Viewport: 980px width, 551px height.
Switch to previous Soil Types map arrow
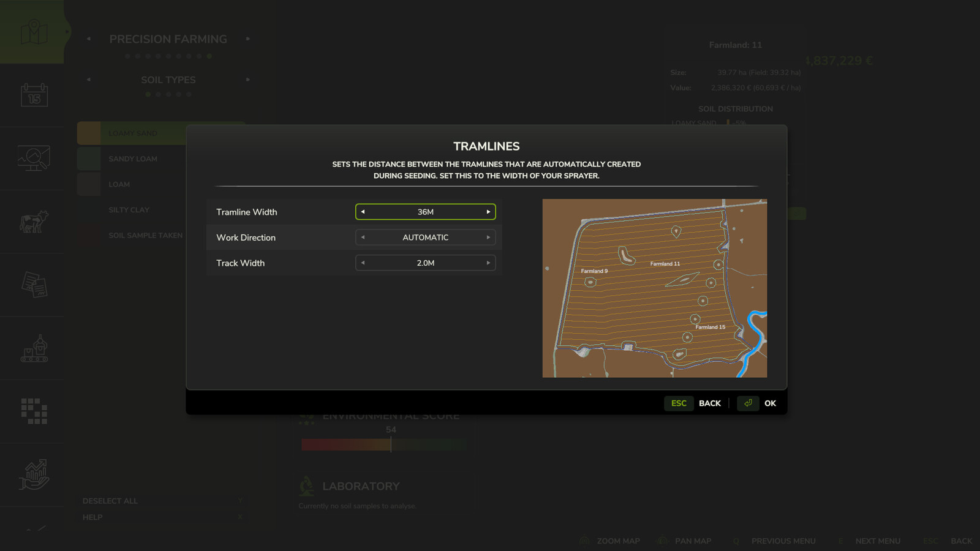click(x=89, y=80)
